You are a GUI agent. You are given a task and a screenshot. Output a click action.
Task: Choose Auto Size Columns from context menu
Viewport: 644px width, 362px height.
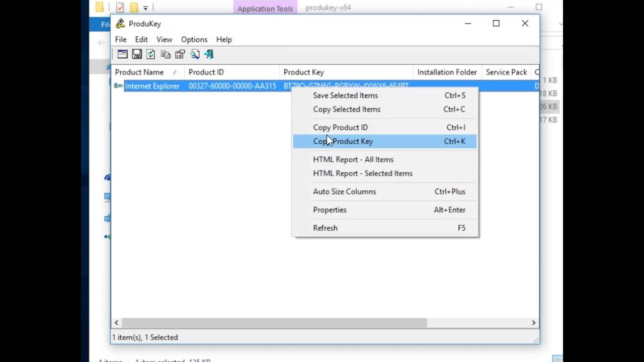pyautogui.click(x=385, y=192)
